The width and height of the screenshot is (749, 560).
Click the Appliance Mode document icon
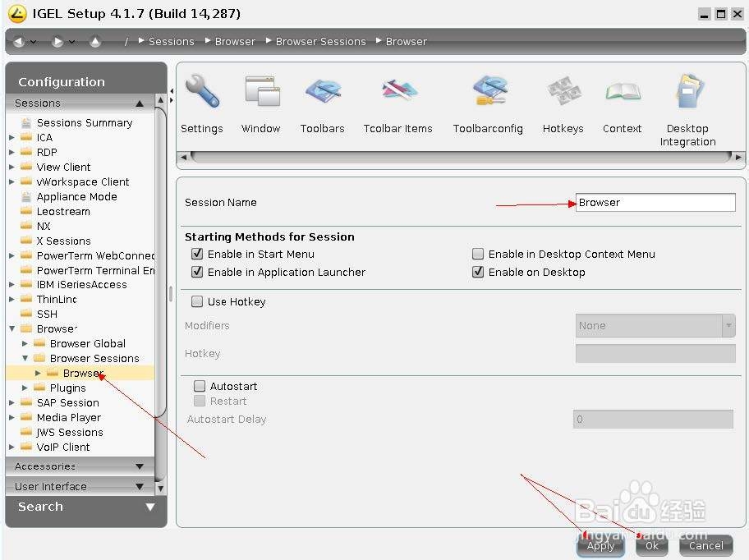[26, 197]
